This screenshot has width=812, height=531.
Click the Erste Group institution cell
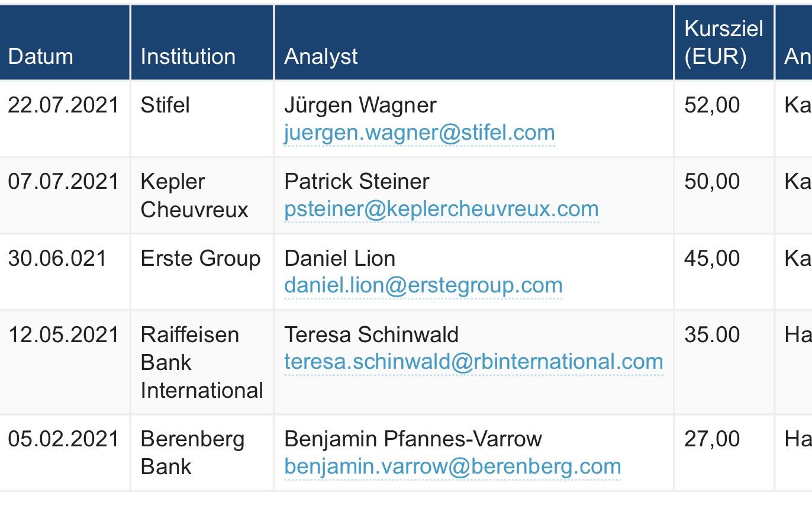[x=200, y=259]
